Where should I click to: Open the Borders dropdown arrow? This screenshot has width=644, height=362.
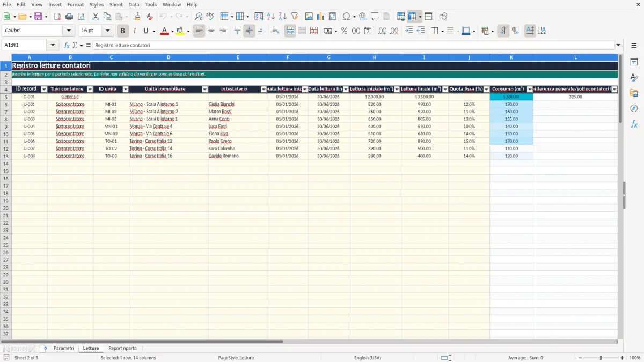pyautogui.click(x=442, y=31)
